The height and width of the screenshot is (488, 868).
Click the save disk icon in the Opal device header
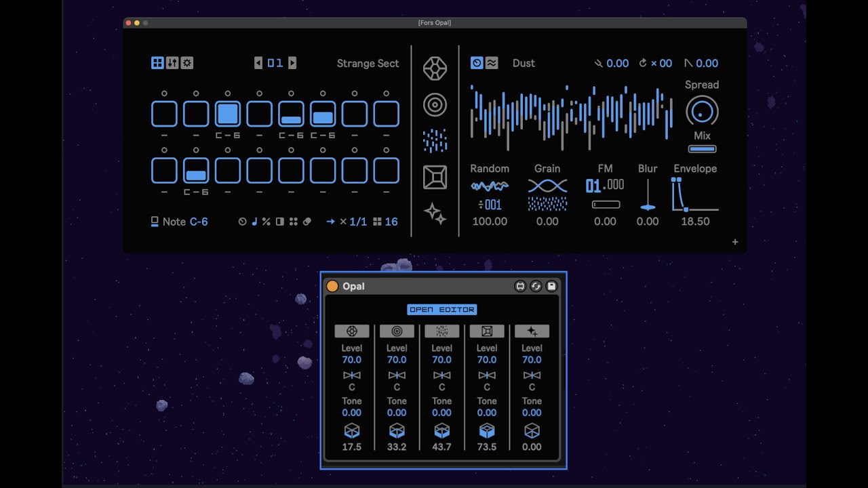[x=551, y=286]
